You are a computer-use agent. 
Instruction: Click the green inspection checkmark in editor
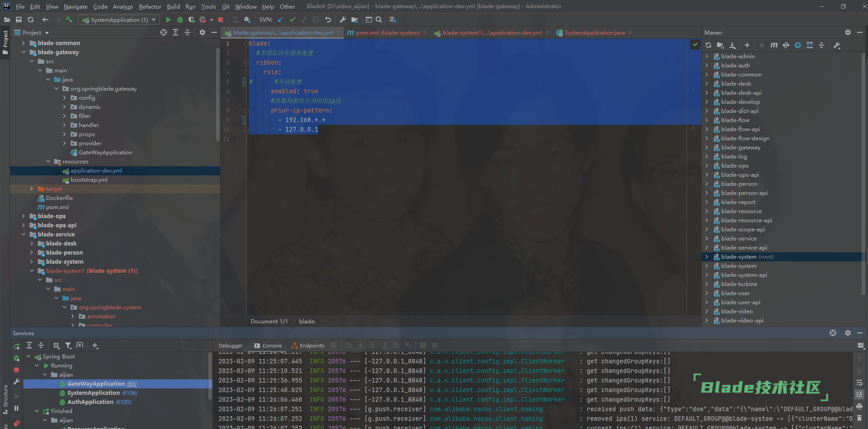tap(695, 44)
